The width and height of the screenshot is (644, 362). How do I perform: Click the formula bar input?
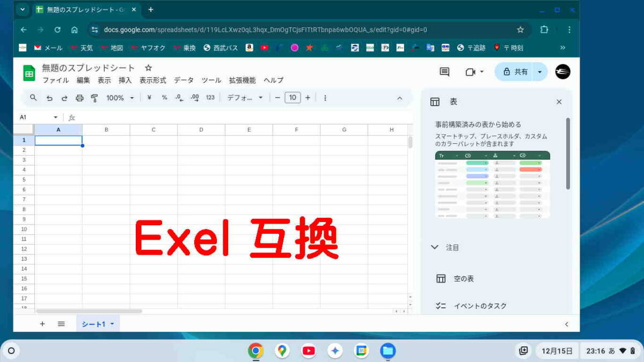[244, 117]
